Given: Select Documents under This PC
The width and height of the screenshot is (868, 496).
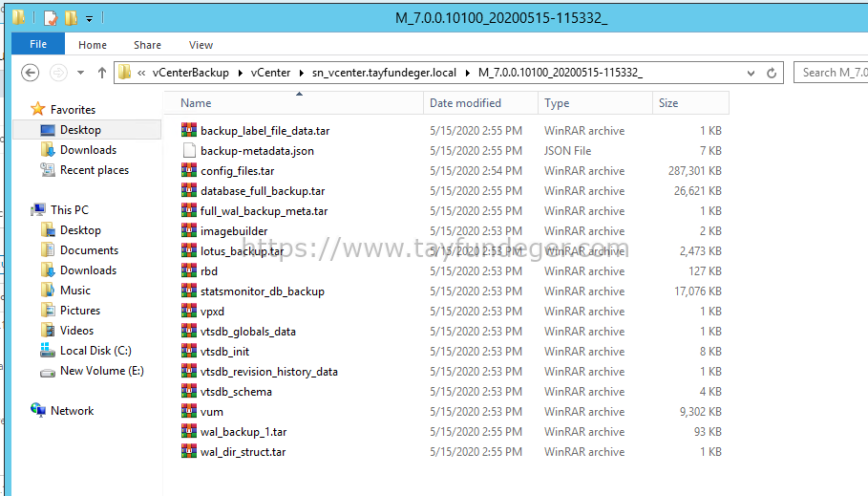Looking at the screenshot, I should [x=89, y=250].
